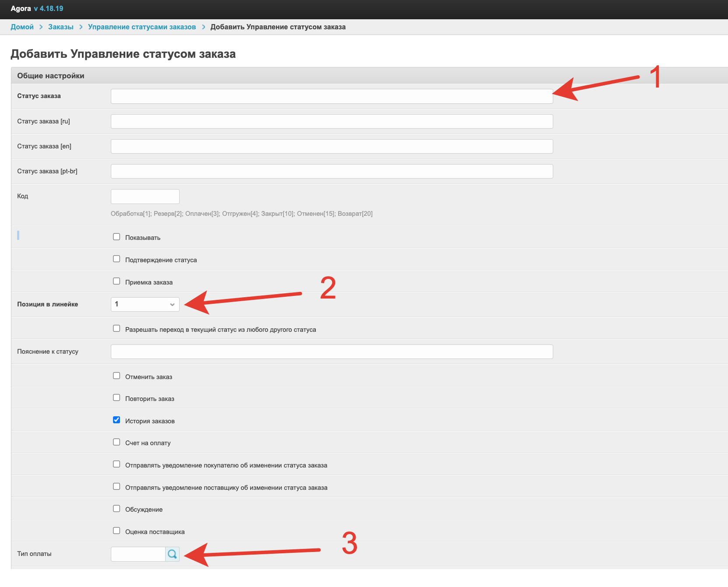Screen dimensions: 728x587
Task: Enable buyer notification on status change
Action: (x=117, y=464)
